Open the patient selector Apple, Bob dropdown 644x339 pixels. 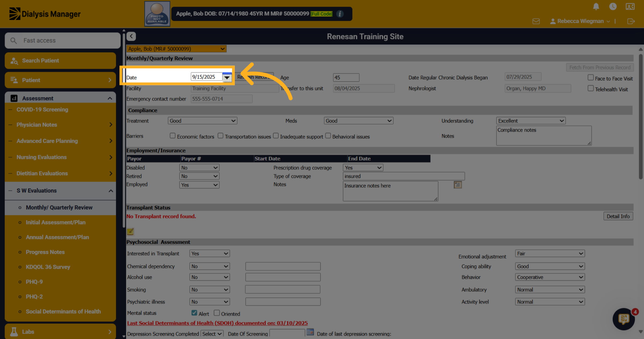(176, 49)
